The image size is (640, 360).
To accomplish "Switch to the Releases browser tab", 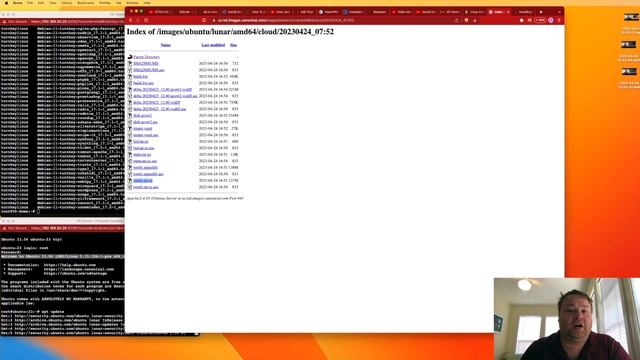I will (377, 12).
